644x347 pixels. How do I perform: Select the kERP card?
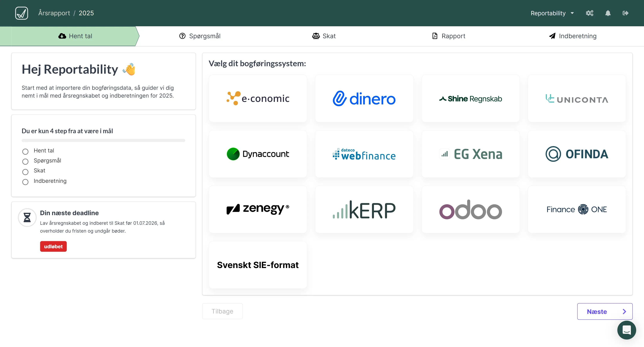pyautogui.click(x=364, y=209)
